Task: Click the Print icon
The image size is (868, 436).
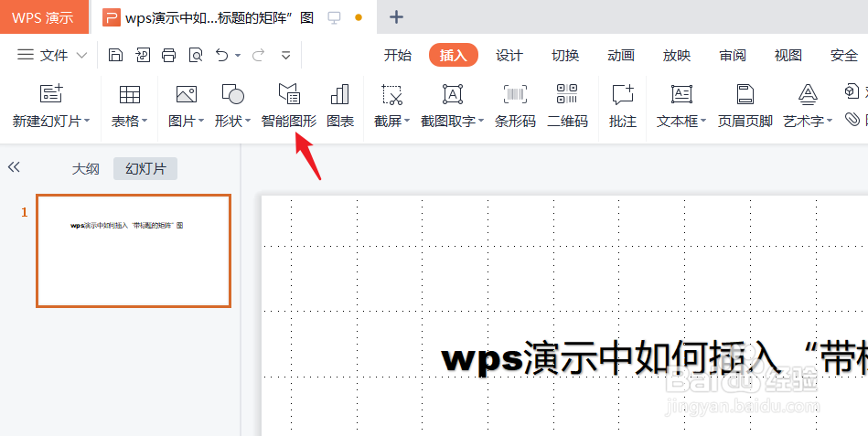Action: 169,55
